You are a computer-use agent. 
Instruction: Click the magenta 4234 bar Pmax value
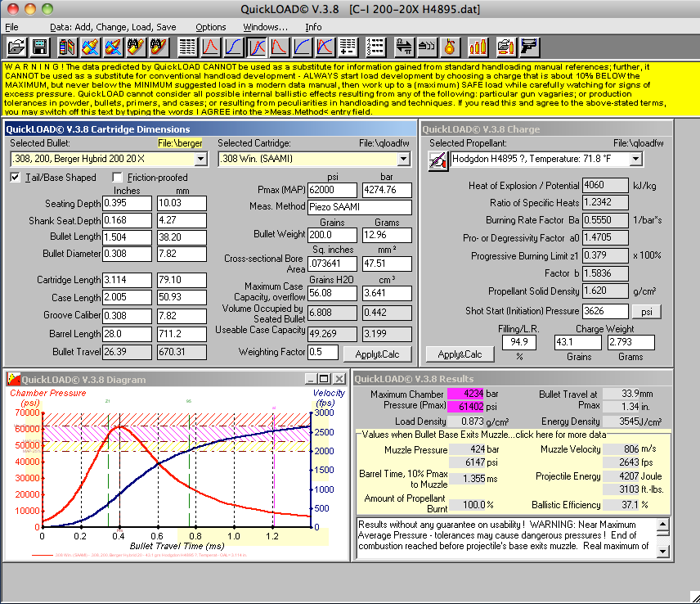pos(466,394)
